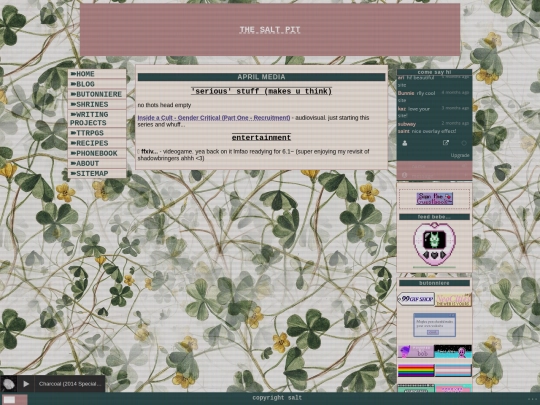Click the black and cyan alien badge
The width and height of the screenshot is (540, 405).
(x=453, y=351)
